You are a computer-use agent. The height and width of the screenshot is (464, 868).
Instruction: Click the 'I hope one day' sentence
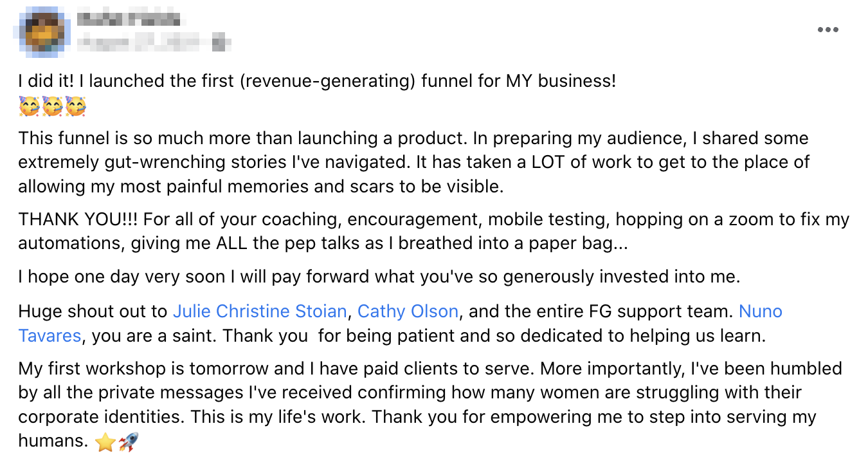379,277
